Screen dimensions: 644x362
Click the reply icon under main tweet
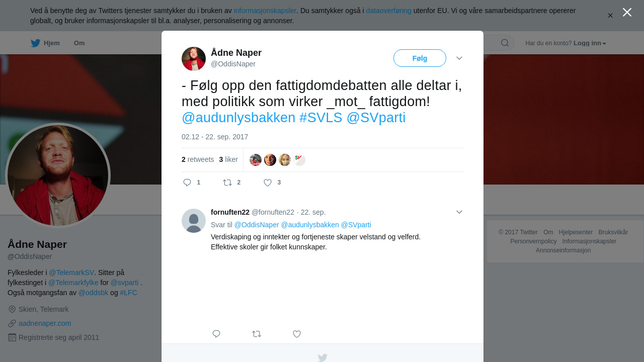click(x=187, y=183)
